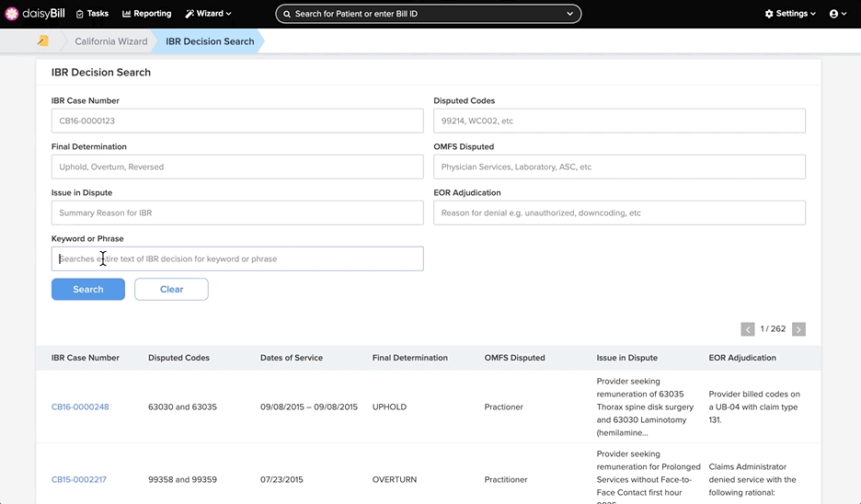Focus the IBR Case Number field
This screenshot has width=861, height=504.
click(237, 120)
